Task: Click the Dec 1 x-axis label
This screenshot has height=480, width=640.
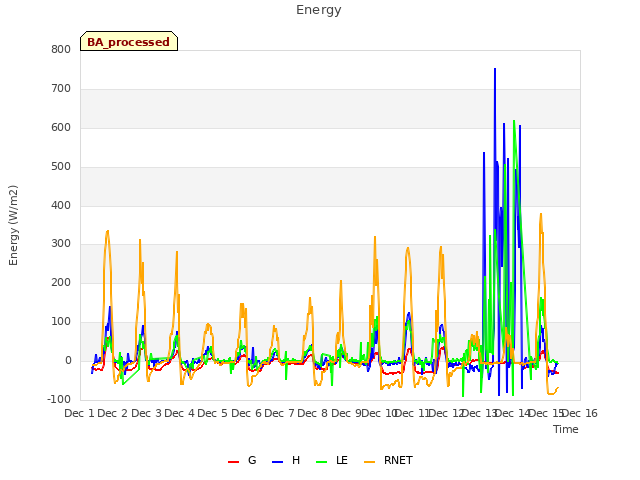Action: [x=79, y=413]
